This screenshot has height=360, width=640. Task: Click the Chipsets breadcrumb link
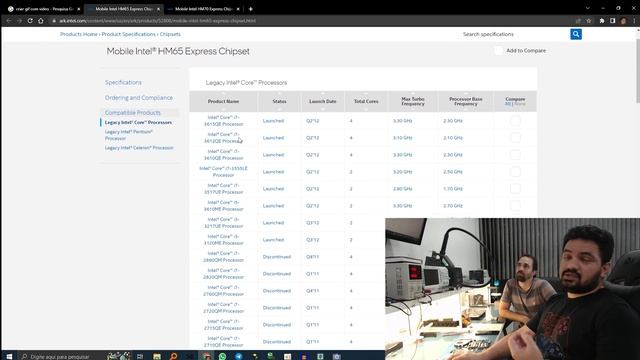[x=170, y=34]
